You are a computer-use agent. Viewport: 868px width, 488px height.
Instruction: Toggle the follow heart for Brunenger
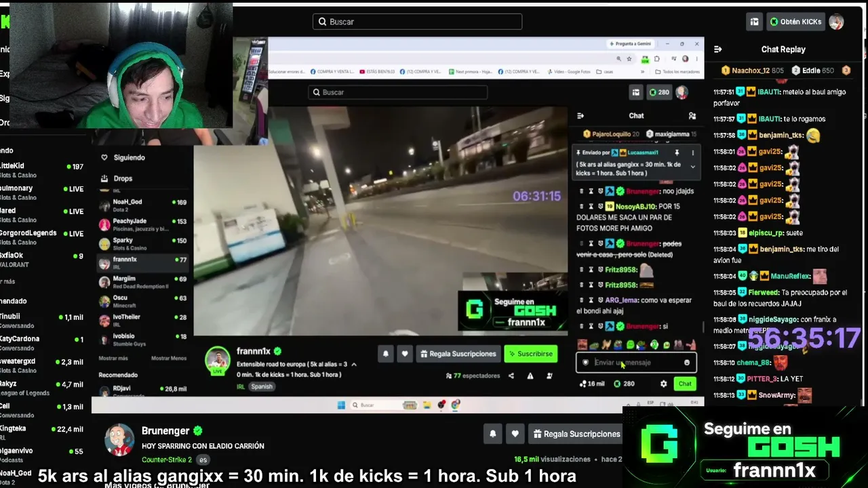click(x=515, y=434)
